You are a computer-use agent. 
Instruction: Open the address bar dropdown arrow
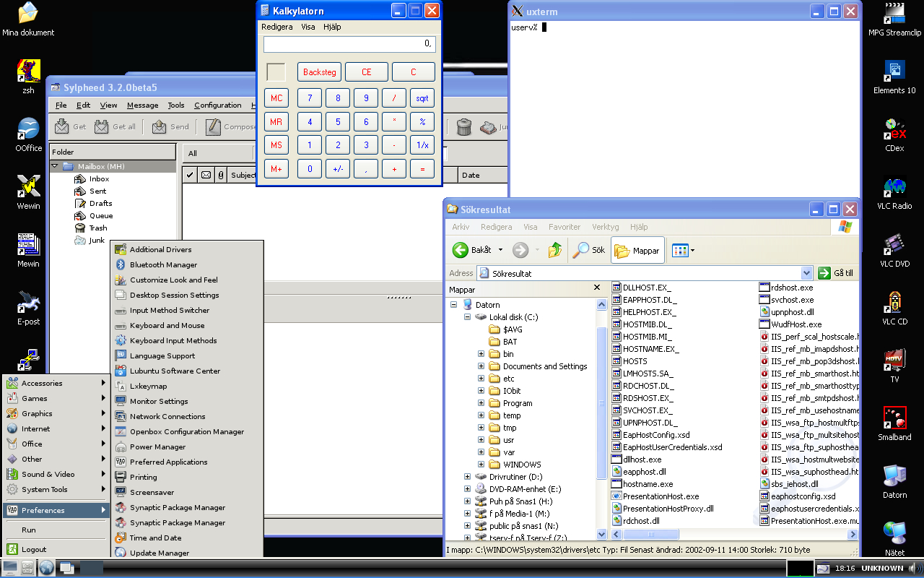(x=806, y=273)
